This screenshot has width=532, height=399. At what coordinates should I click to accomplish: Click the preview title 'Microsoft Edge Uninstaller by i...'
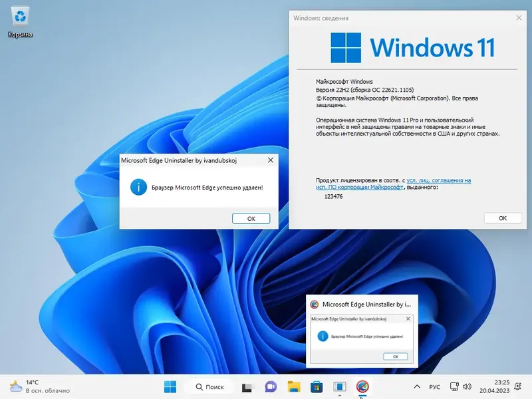click(x=366, y=305)
